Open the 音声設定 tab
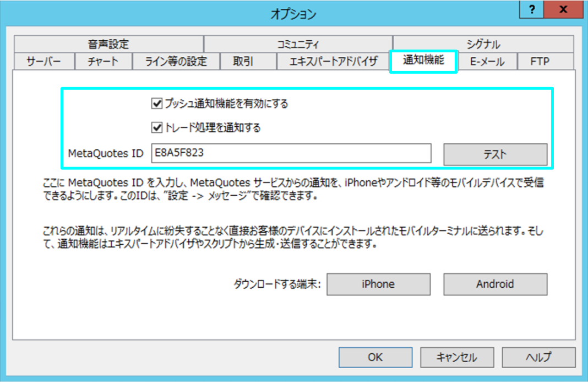Image resolution: width=588 pixels, height=382 pixels. click(108, 44)
